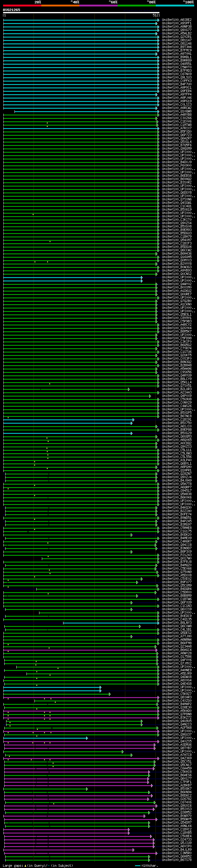Click the cyan ~100% identity legend bar

[x=175, y=6]
